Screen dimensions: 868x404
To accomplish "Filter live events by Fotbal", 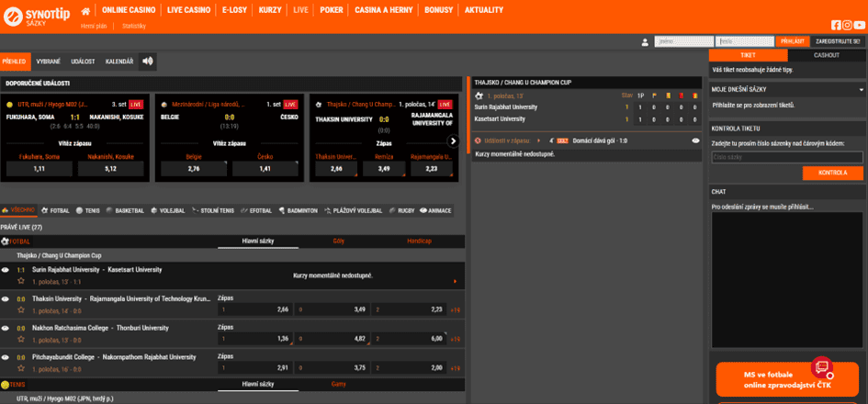I will (55, 211).
